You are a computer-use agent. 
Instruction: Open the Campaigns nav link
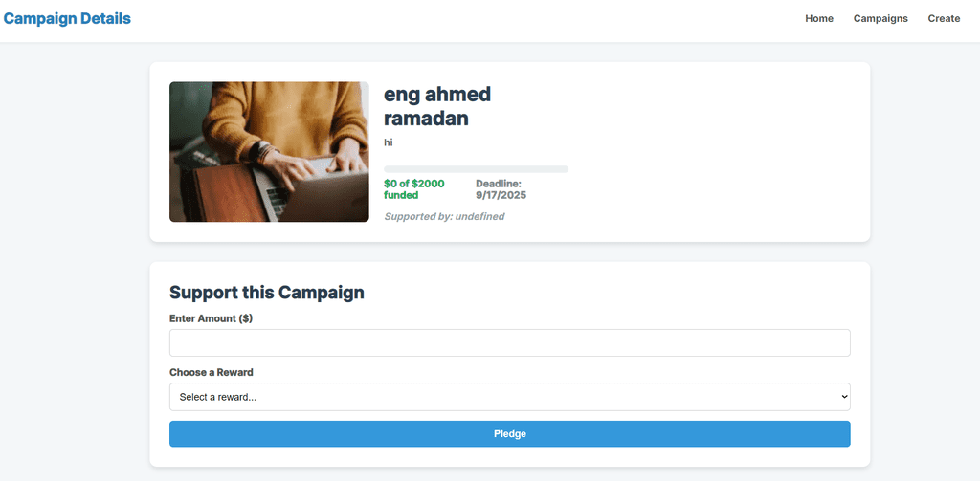point(880,19)
